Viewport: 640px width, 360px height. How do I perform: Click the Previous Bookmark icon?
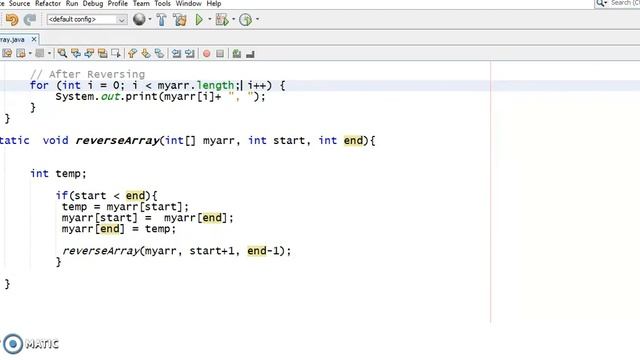point(132,53)
